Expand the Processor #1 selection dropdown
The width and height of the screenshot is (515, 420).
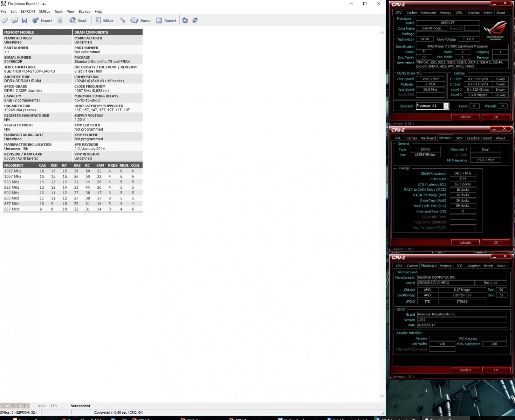pyautogui.click(x=446, y=106)
